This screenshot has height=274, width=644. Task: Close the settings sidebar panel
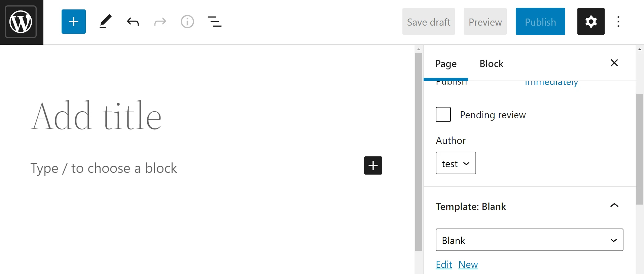614,63
